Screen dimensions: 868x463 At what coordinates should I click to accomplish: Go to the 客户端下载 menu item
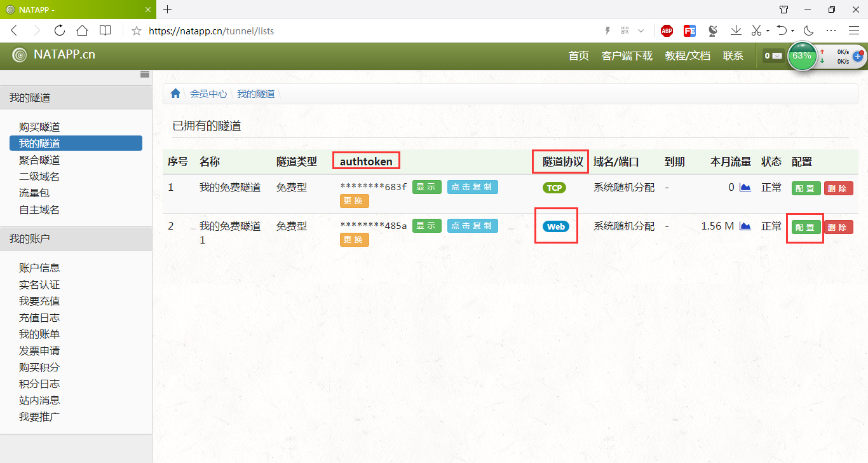coord(627,56)
